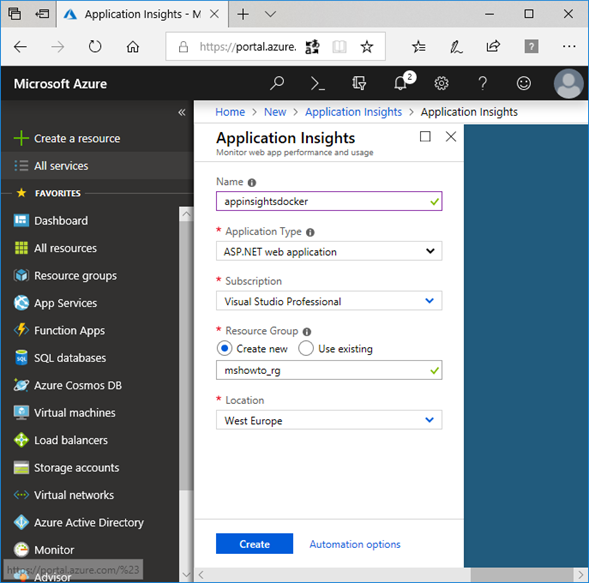The width and height of the screenshot is (589, 583).
Task: Launch Cloud Shell from top bar
Action: click(x=317, y=83)
